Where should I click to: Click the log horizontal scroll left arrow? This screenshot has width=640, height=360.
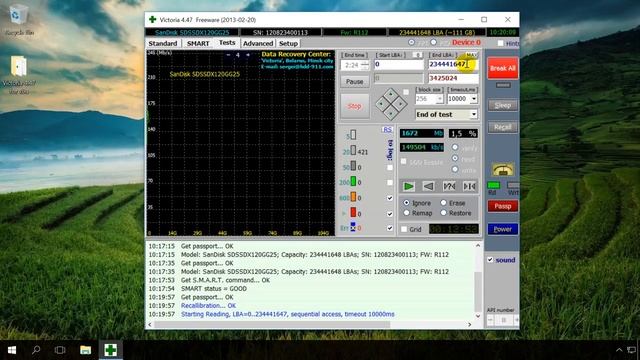(x=150, y=324)
